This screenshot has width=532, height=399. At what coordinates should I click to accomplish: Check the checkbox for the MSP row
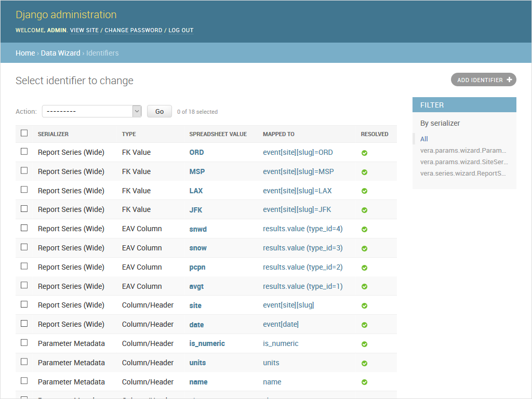(24, 170)
